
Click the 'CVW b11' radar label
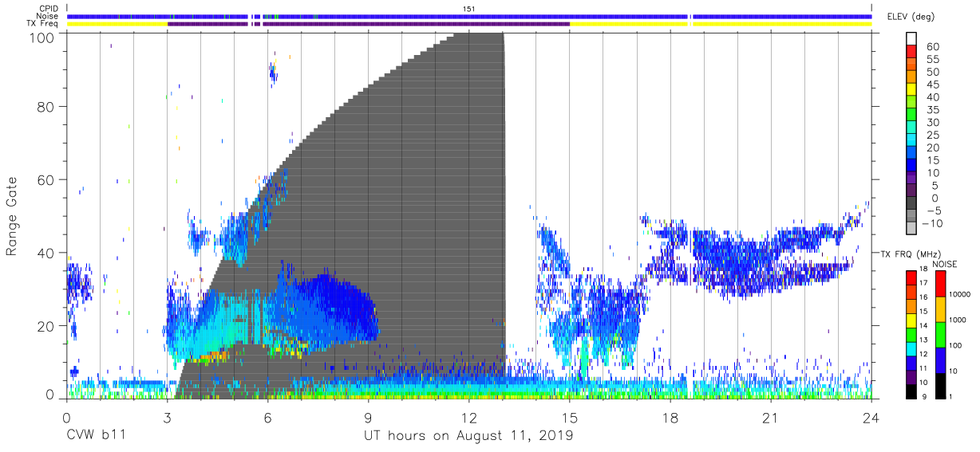pyautogui.click(x=95, y=435)
